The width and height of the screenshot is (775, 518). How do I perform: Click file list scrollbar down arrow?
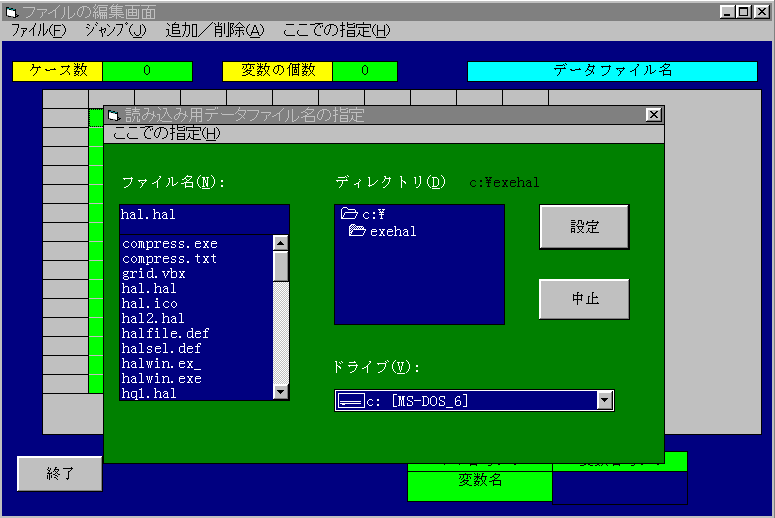281,392
